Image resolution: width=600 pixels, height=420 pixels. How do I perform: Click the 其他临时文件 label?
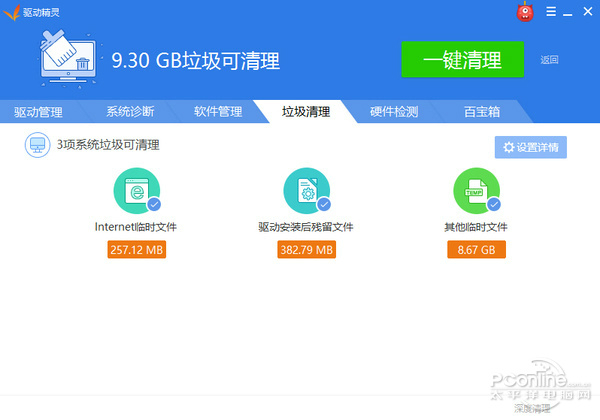pos(476,227)
